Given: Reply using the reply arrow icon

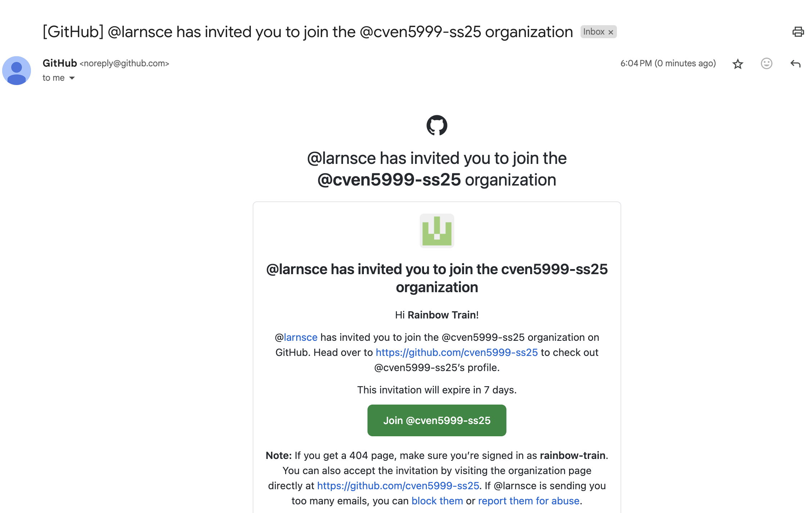Looking at the screenshot, I should click(x=795, y=64).
